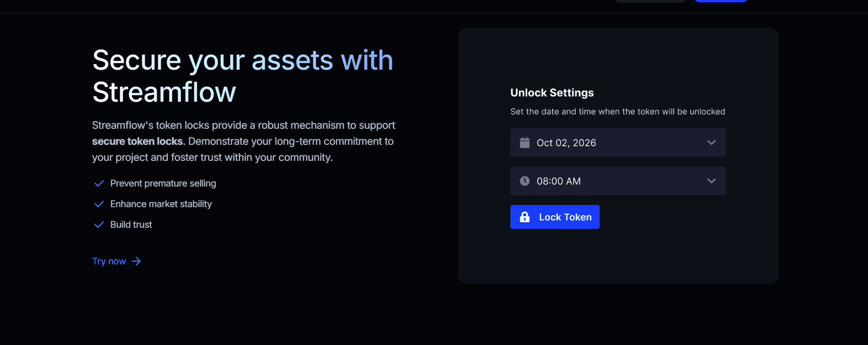
Task: Click the checkmark beside Prevent premature selling
Action: (x=99, y=183)
